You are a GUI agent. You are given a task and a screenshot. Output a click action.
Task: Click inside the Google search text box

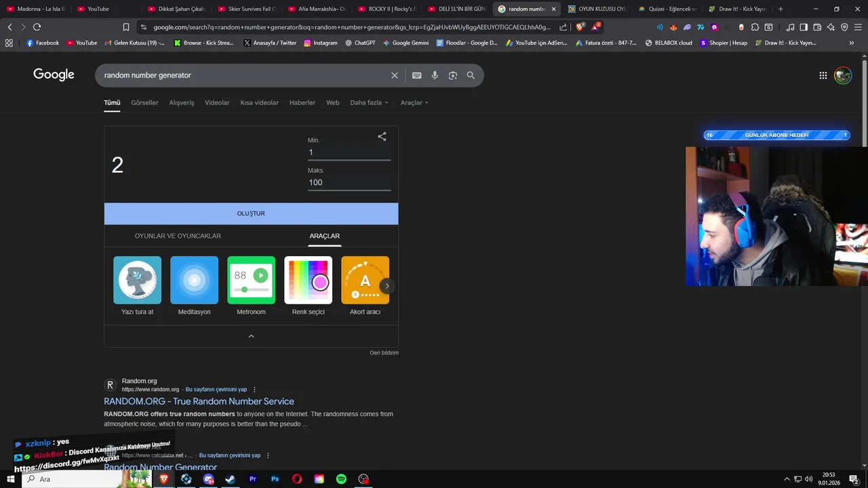(244, 75)
